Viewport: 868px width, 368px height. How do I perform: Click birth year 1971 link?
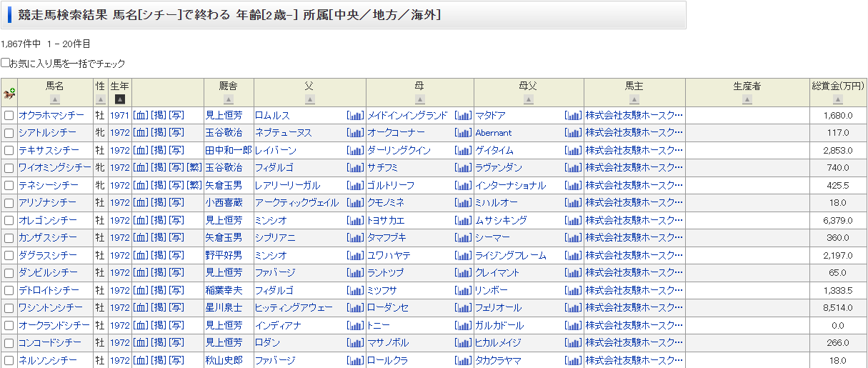(120, 115)
